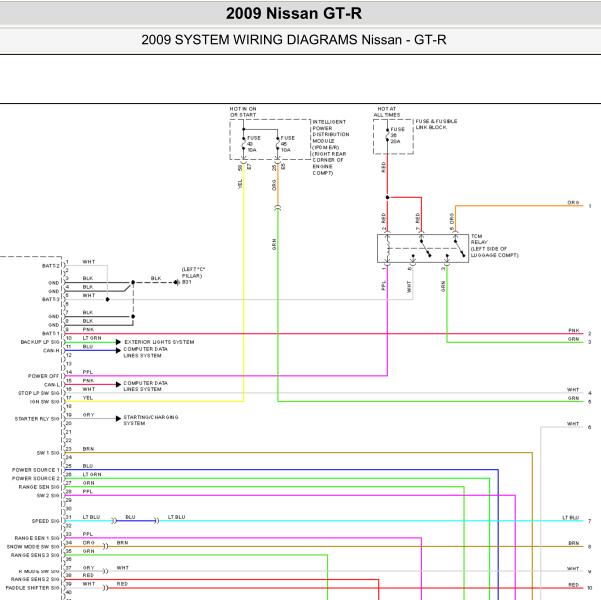Click the 'SW 1 SIG' pin label

tap(48, 453)
